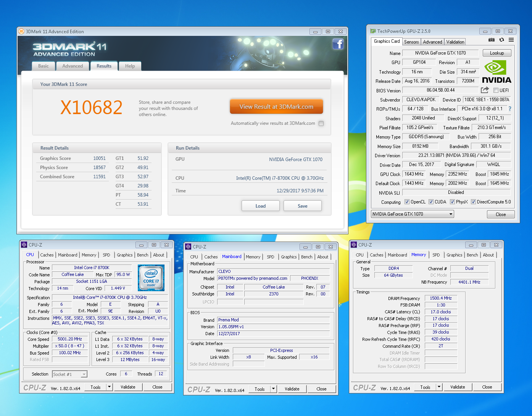Click the 3DMark 11 title bar icon

tap(22, 31)
